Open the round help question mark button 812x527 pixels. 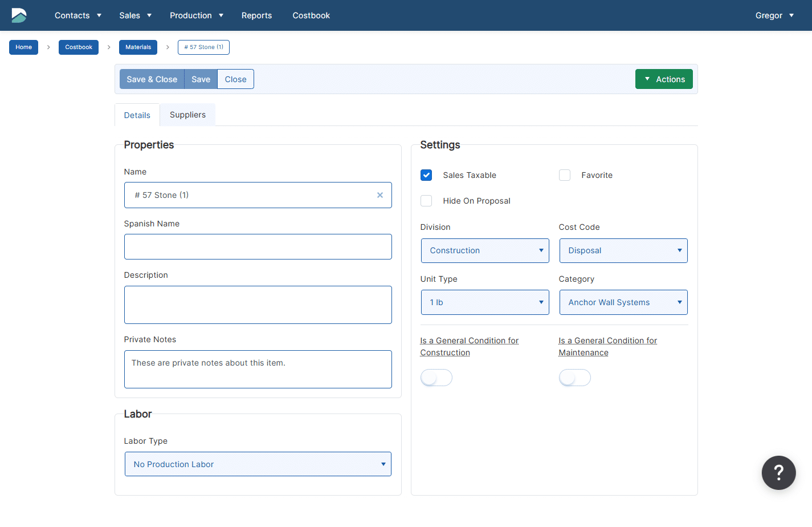pos(778,473)
